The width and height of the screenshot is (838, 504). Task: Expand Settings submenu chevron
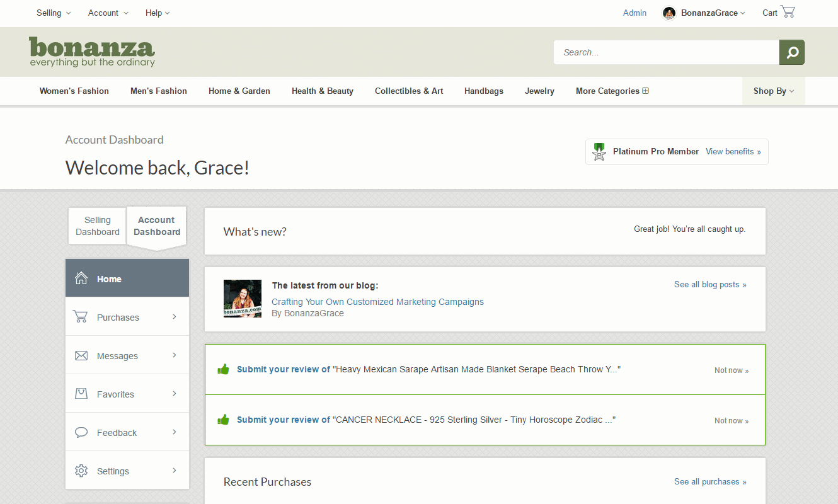[175, 471]
